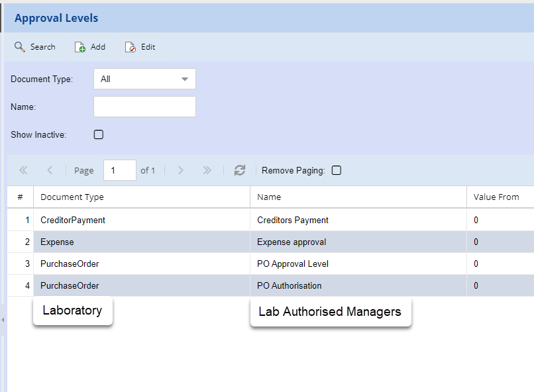Click the Add document icon
The width and height of the screenshot is (534, 392).
pyautogui.click(x=80, y=47)
